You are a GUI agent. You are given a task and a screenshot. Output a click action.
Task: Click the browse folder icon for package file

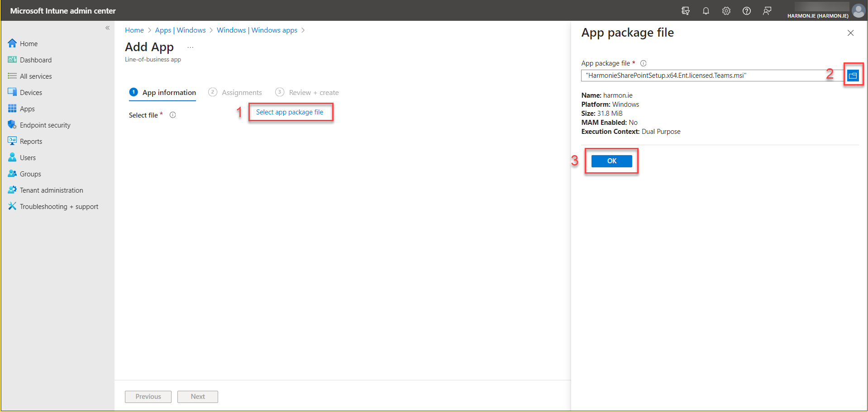tap(853, 76)
